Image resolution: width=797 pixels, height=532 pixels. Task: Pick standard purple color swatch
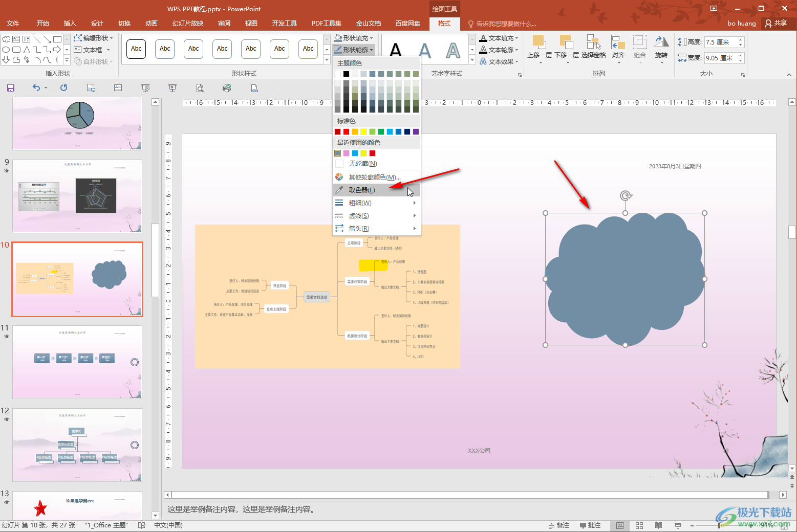coord(416,131)
